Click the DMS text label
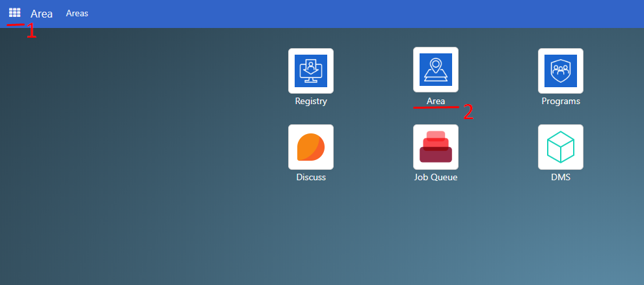The image size is (644, 285). pyautogui.click(x=561, y=177)
